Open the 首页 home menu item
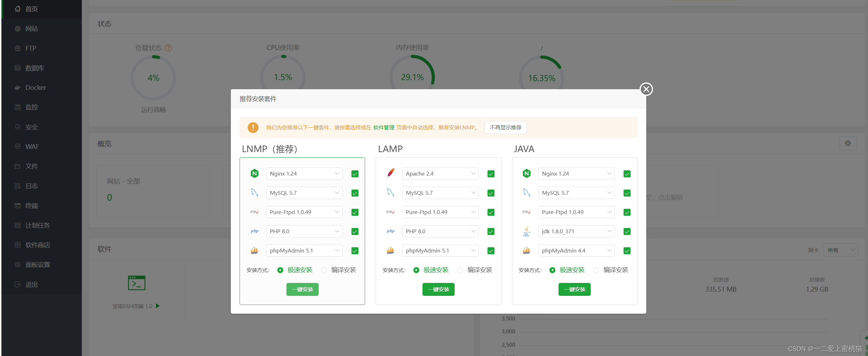868x356 pixels. point(42,9)
